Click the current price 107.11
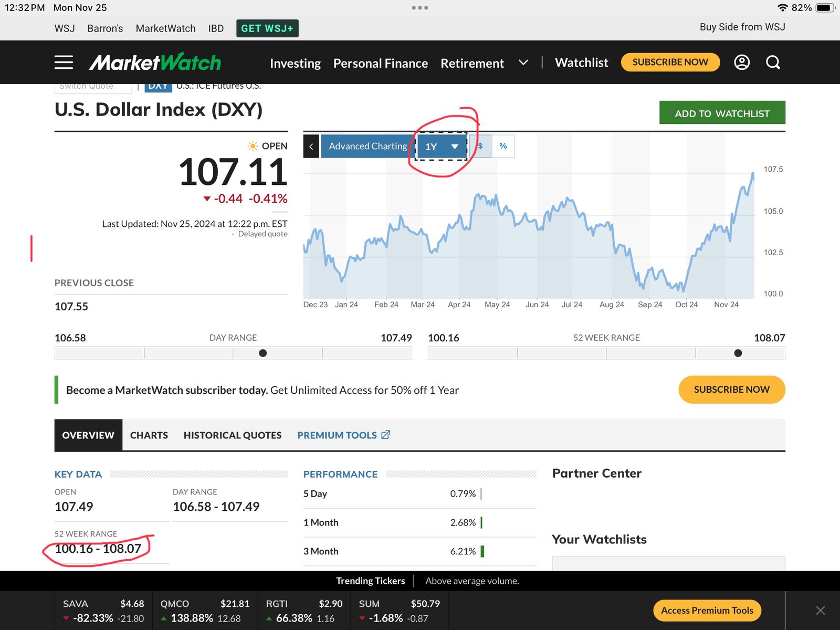Image resolution: width=840 pixels, height=630 pixels. pyautogui.click(x=233, y=172)
